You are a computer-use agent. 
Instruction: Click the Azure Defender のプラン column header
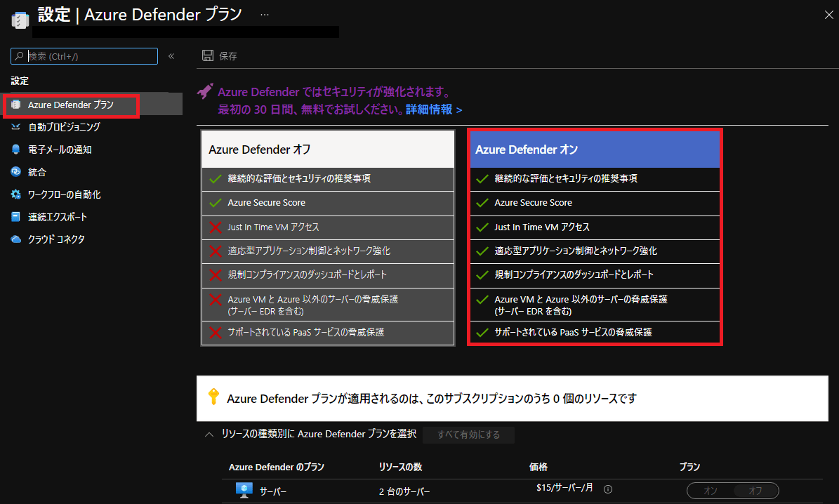(277, 467)
